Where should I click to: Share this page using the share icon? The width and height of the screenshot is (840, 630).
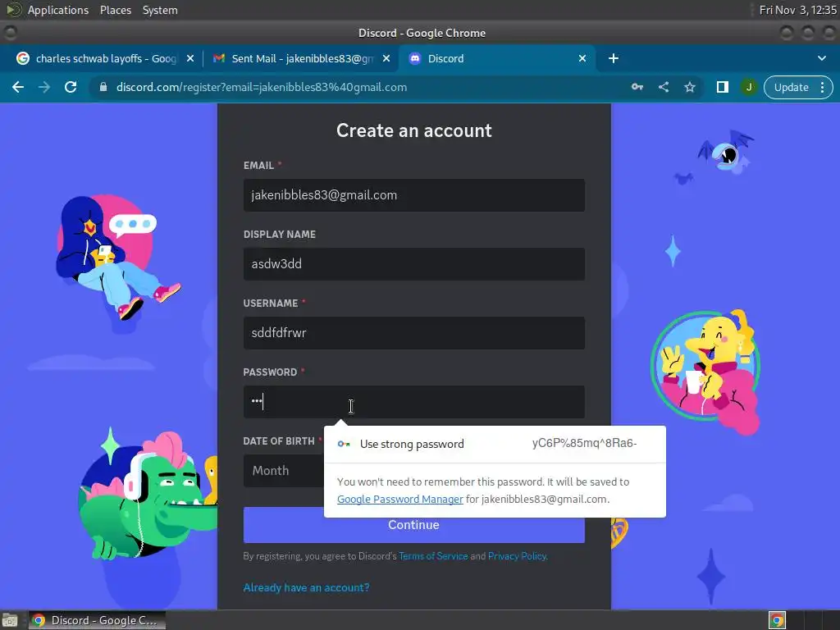[663, 87]
